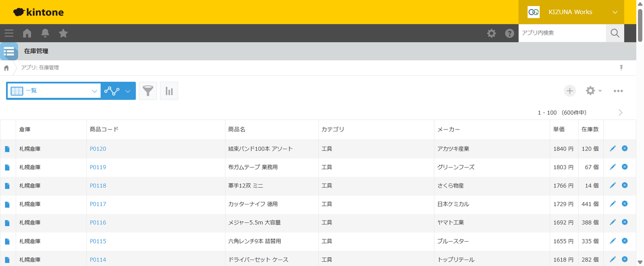Go to the kintone portal home icon
This screenshot has height=266, width=644.
coord(27,33)
